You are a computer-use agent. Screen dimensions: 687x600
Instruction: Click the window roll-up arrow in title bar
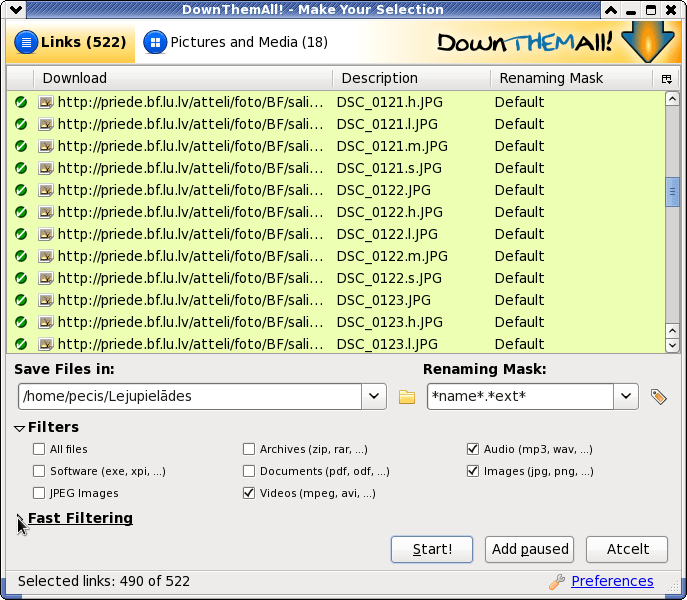611,10
